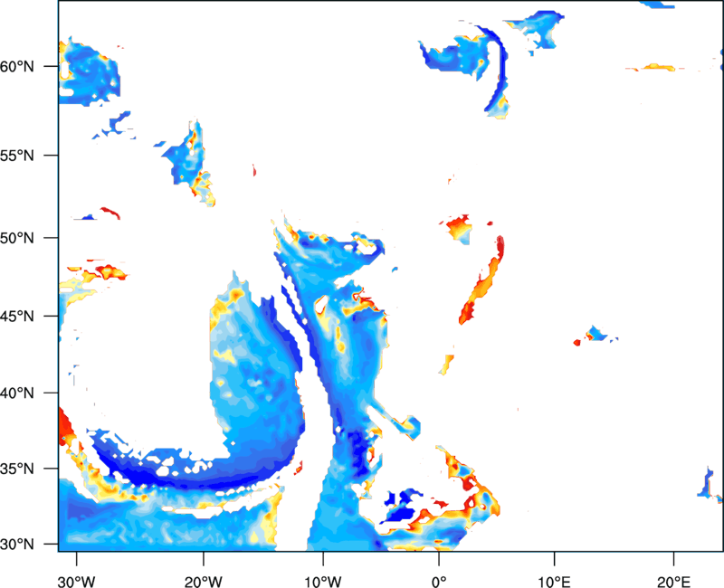Screen dimensions: 724x588
Task: Click the 10°E longitude label
Action: 555,582
